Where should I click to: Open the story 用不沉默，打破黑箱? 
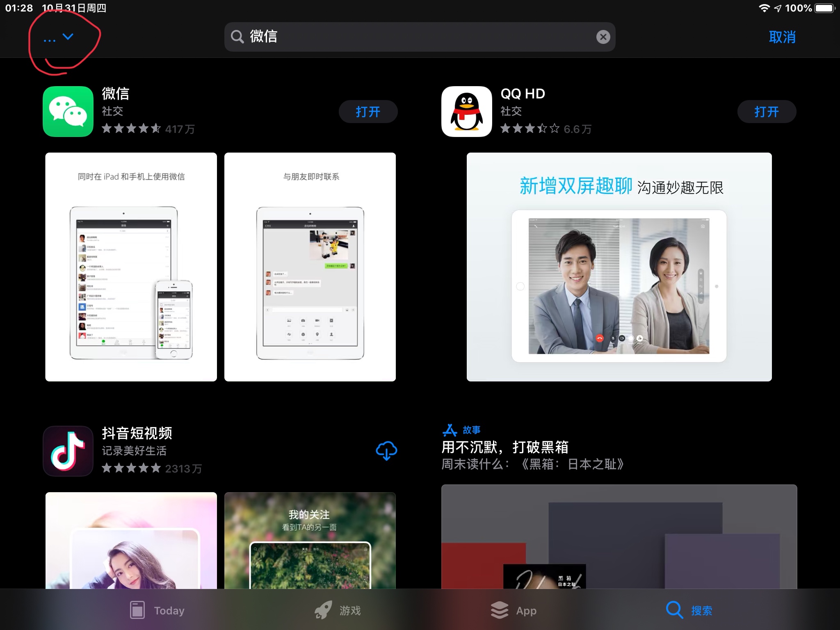pos(505,447)
